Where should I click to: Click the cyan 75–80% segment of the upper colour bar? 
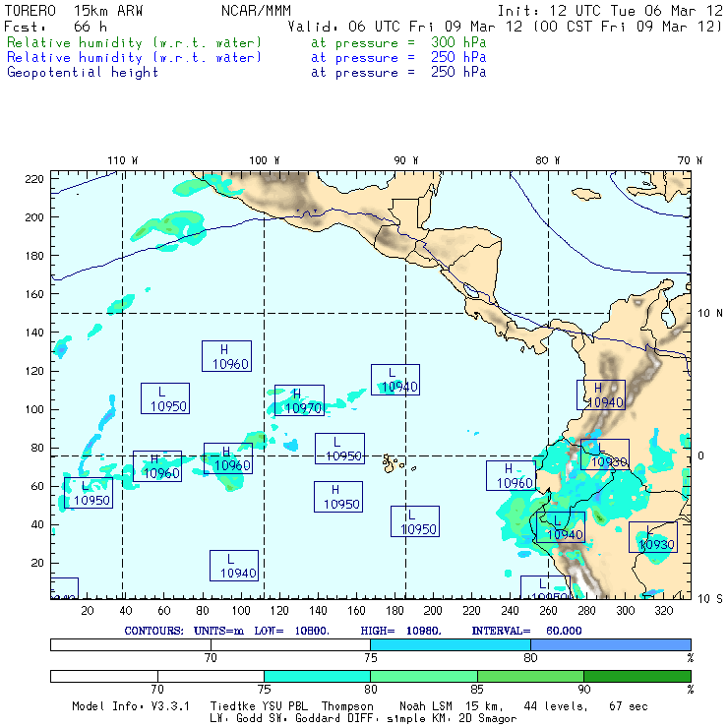point(451,644)
